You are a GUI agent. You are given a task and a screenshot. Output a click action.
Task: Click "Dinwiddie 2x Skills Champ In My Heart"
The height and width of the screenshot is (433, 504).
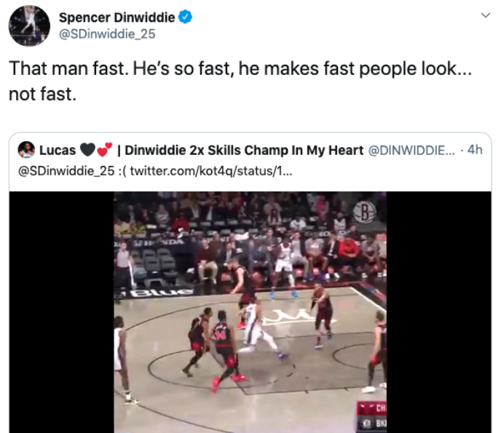coord(244,150)
